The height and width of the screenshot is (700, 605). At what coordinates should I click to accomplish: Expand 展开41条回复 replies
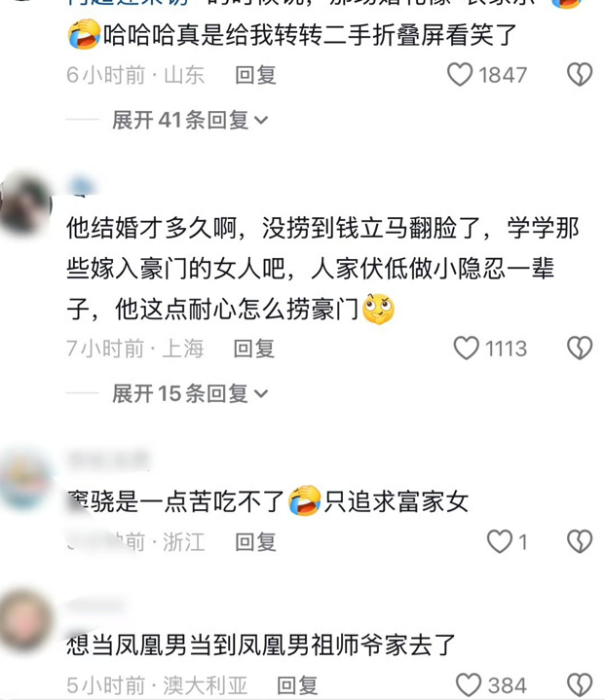[190, 120]
